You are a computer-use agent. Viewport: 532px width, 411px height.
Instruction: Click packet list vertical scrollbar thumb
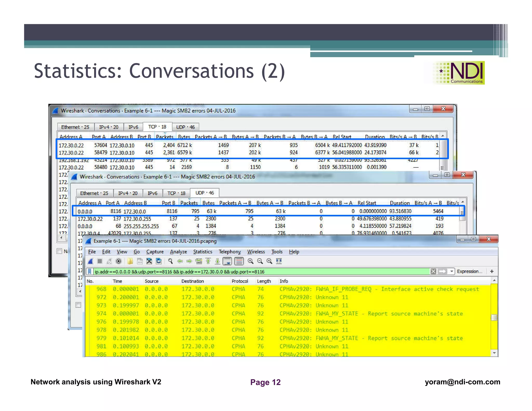(494, 317)
